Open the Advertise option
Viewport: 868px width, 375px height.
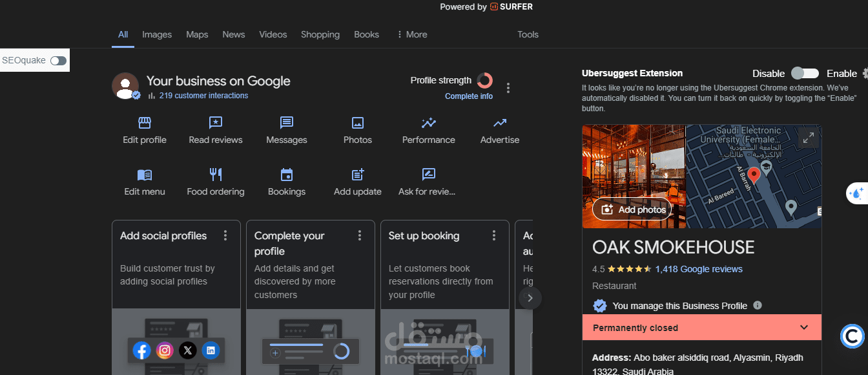pos(500,131)
